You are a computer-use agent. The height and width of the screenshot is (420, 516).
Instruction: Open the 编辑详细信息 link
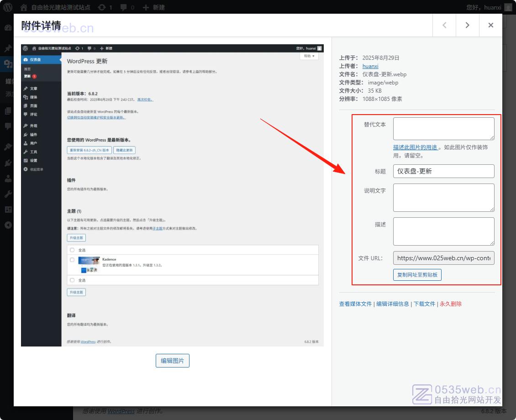[392, 304]
